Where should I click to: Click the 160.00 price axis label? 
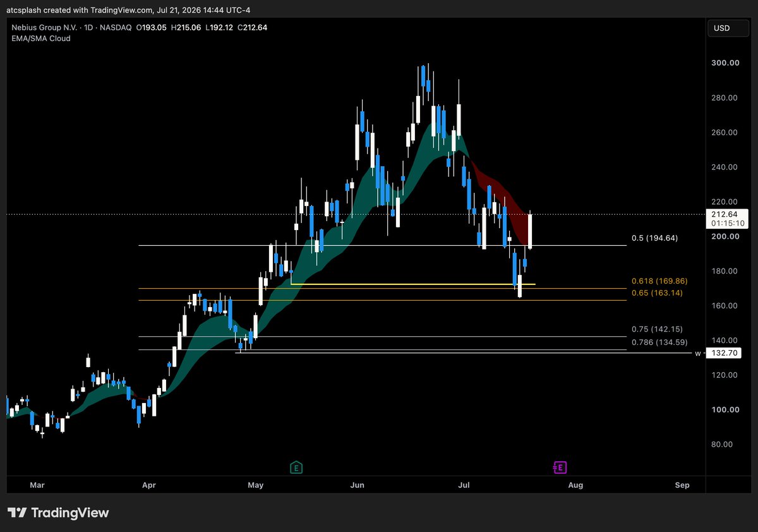pyautogui.click(x=725, y=306)
